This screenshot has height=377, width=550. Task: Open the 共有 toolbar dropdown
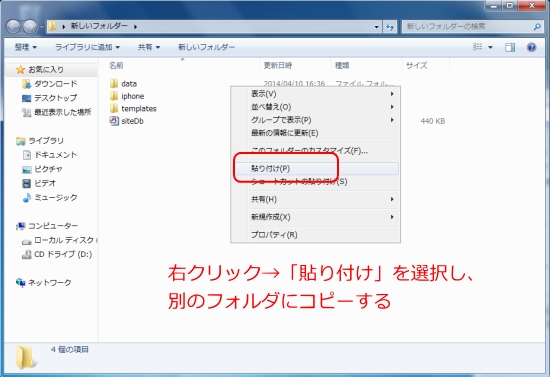tap(149, 47)
